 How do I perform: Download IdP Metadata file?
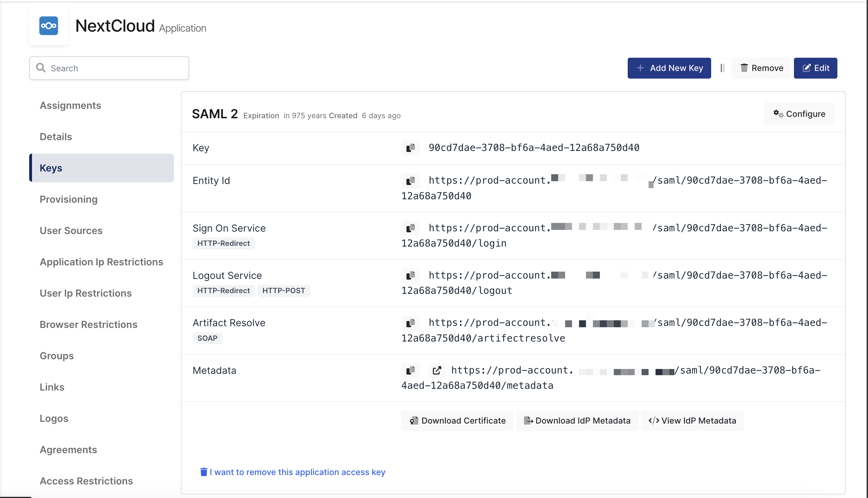tap(577, 421)
